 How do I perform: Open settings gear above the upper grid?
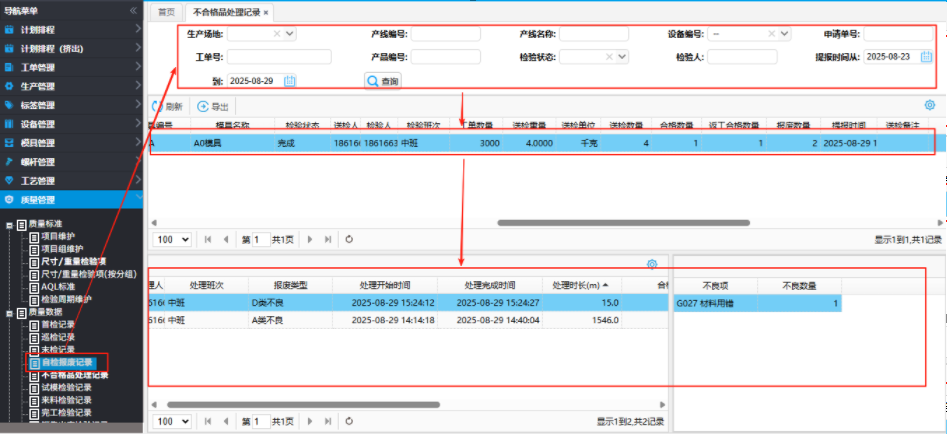(x=930, y=105)
